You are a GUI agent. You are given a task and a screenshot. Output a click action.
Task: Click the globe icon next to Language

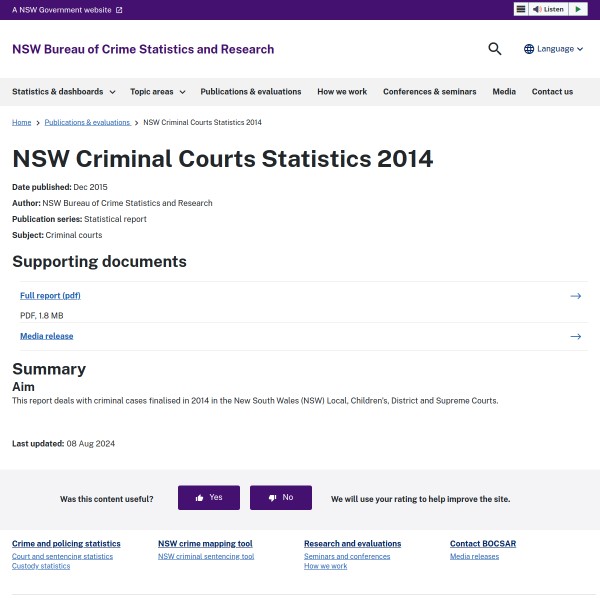pos(529,49)
